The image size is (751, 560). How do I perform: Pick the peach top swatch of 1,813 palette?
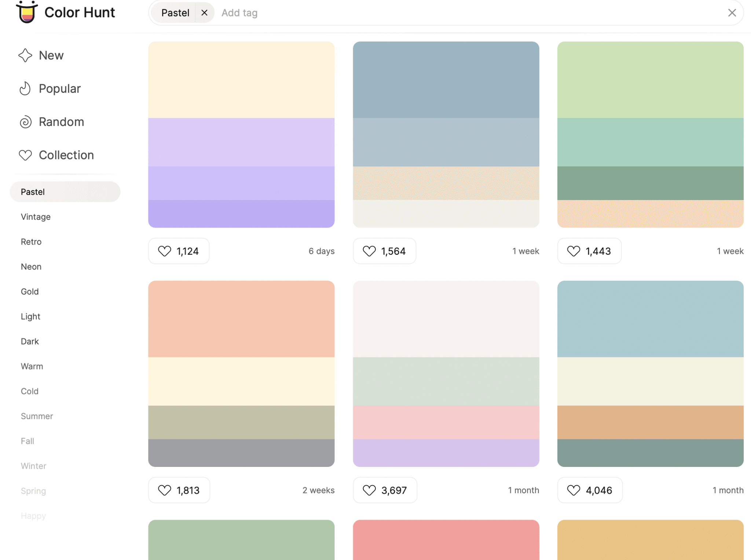(x=241, y=319)
